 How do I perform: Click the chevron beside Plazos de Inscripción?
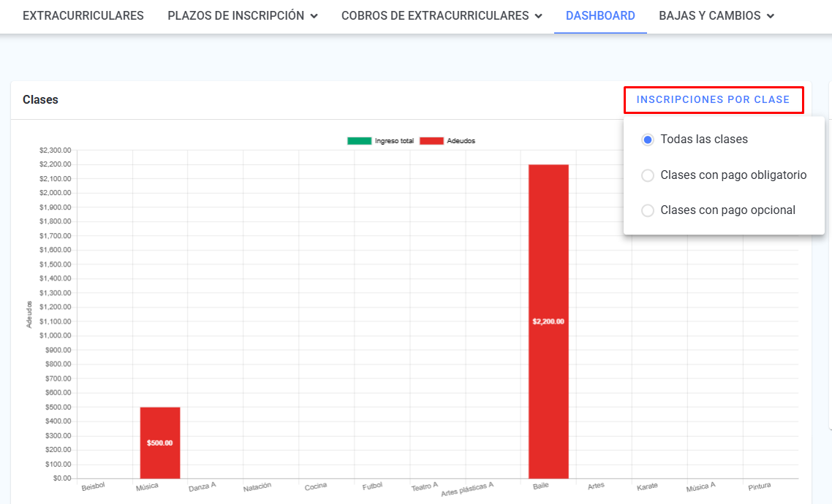click(314, 16)
